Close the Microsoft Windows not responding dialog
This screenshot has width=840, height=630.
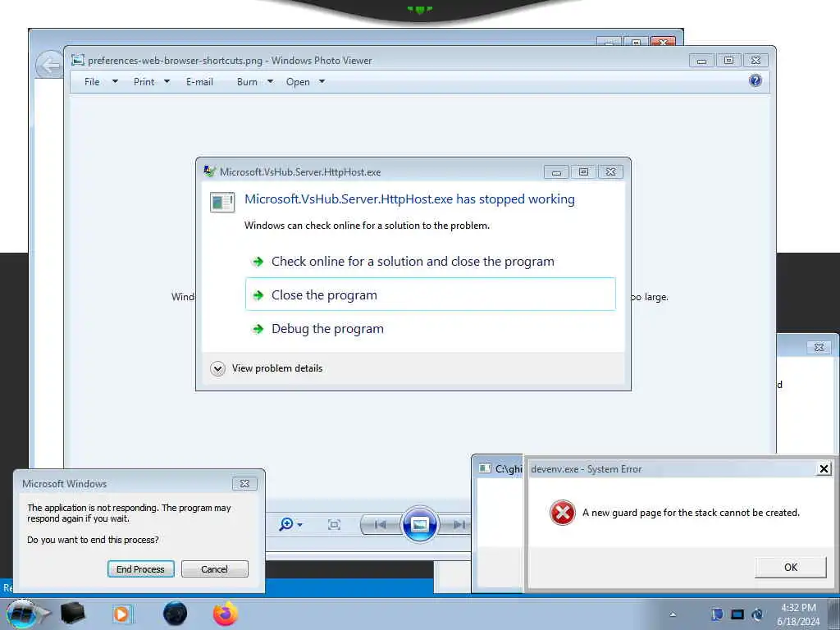[x=244, y=483]
